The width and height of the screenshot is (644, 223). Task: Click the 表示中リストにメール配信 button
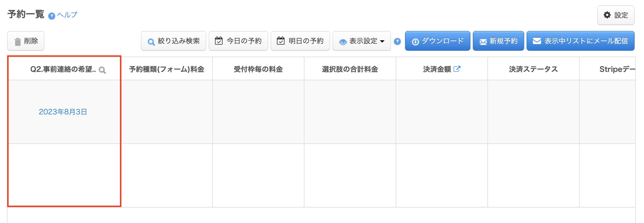coord(581,41)
